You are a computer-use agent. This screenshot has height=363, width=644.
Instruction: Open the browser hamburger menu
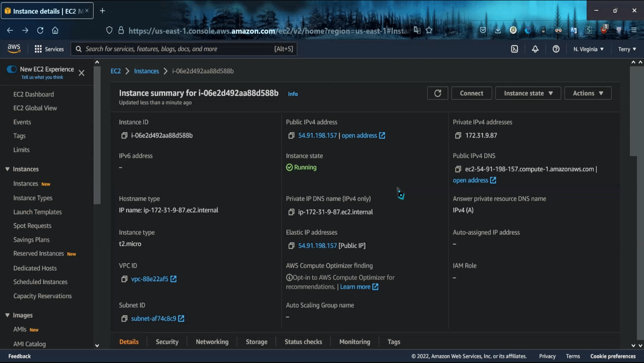[634, 30]
